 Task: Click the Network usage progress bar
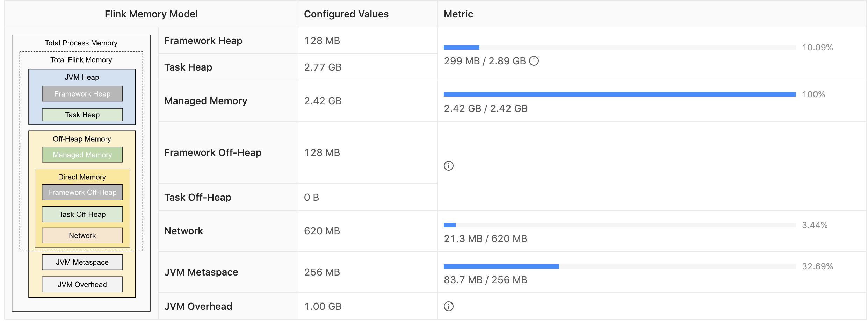coord(620,225)
